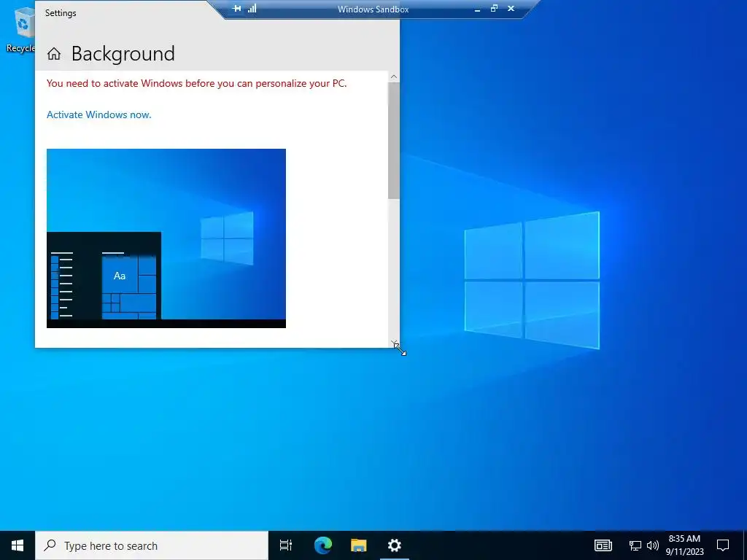This screenshot has width=747, height=560.
Task: Open Task View from the taskbar
Action: click(286, 545)
